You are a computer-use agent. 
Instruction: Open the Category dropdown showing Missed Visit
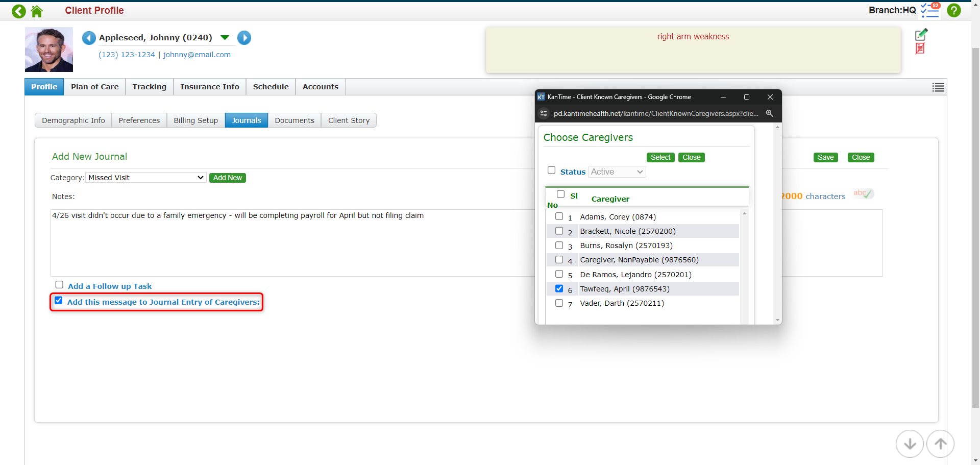point(145,178)
